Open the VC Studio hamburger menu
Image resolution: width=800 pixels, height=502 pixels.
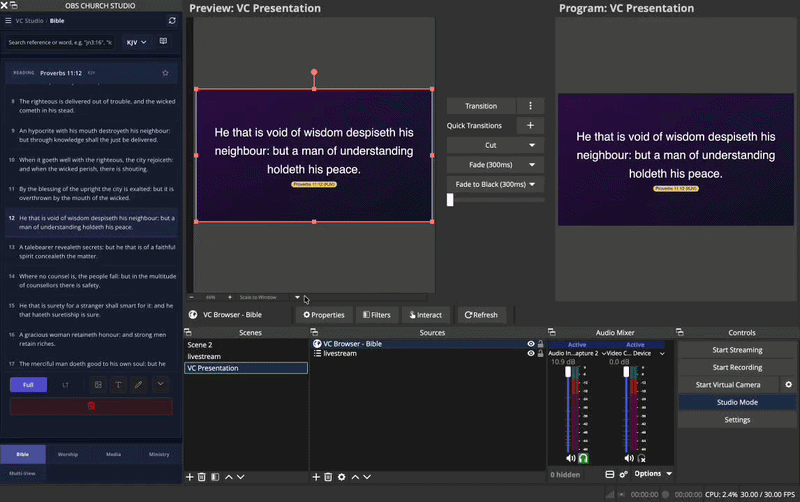[8, 21]
